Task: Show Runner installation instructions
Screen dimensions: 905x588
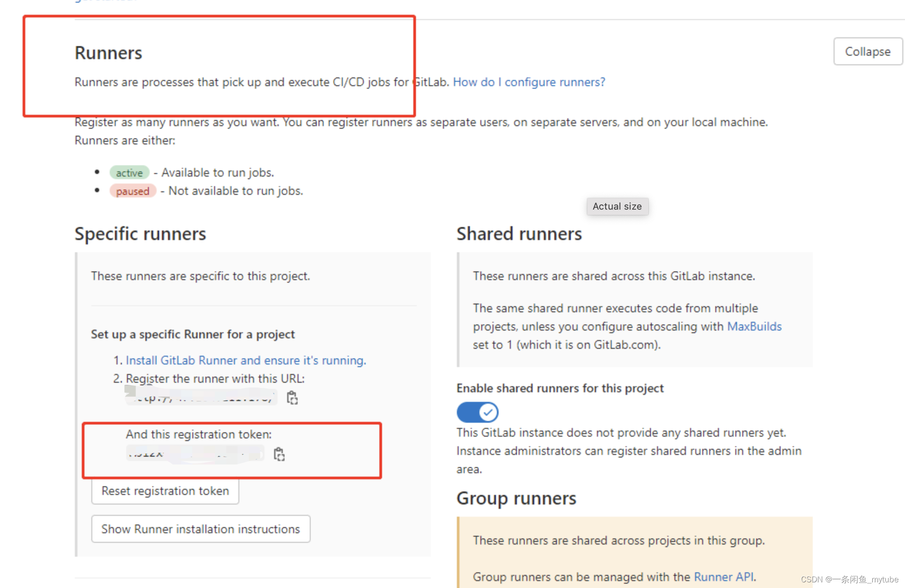Action: click(201, 529)
